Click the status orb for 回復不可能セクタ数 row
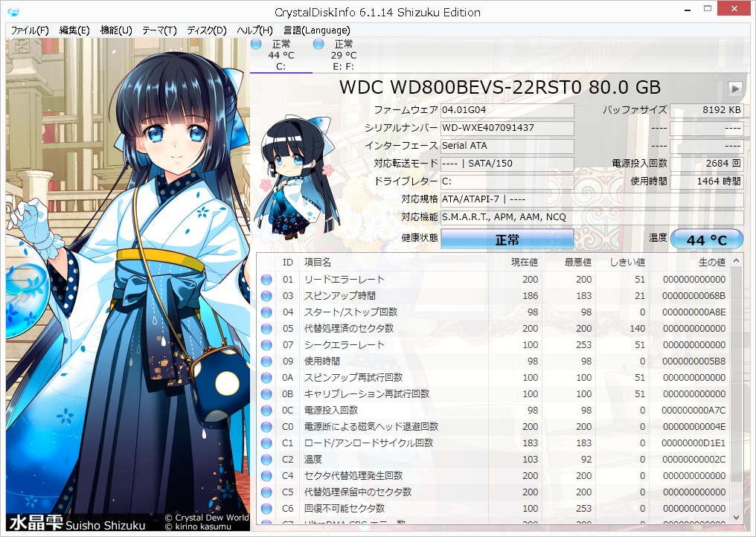This screenshot has height=537, width=756. pyautogui.click(x=266, y=509)
